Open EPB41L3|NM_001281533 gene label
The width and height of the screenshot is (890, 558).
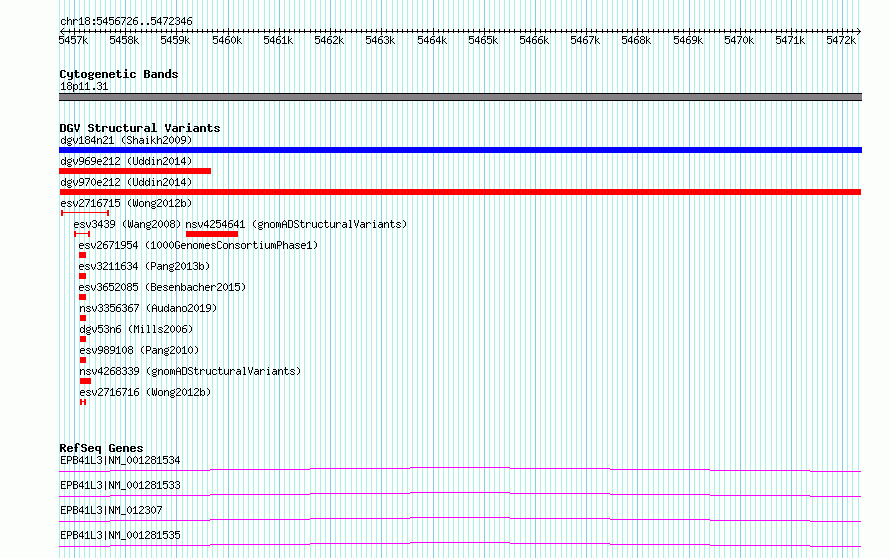(x=120, y=485)
